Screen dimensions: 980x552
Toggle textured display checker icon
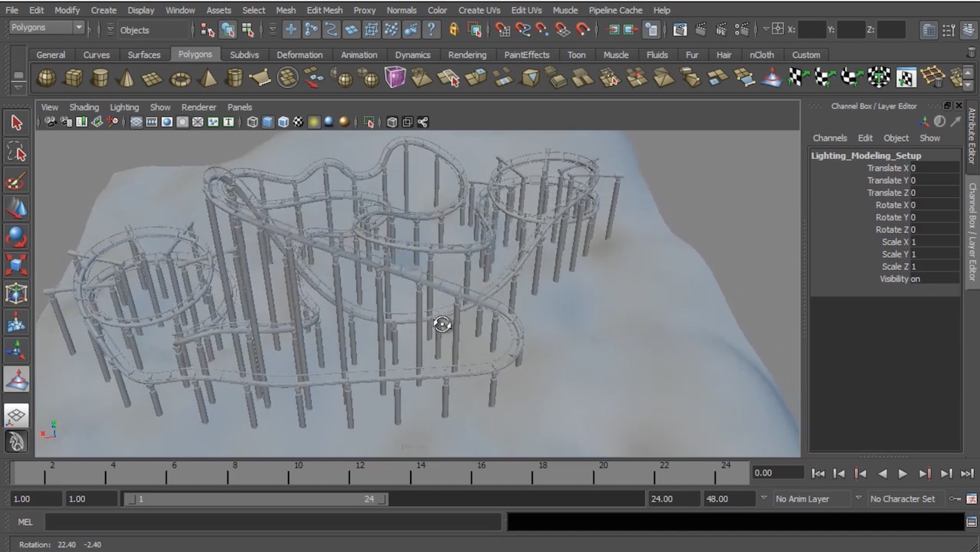coord(299,122)
